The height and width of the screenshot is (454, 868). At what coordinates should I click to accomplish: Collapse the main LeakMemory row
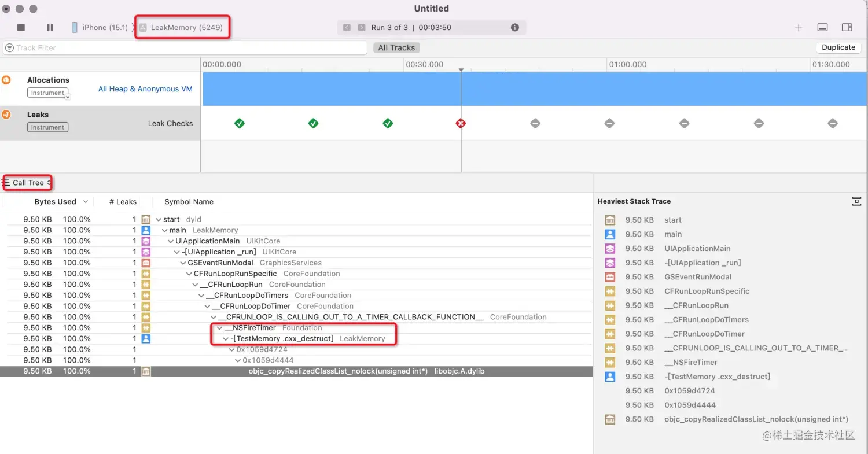(x=165, y=230)
